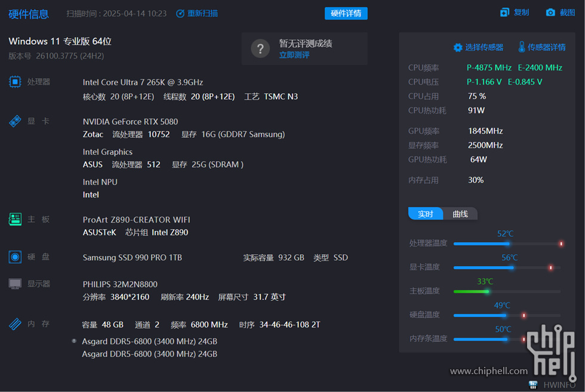Click the 截图 camera icon

click(550, 13)
